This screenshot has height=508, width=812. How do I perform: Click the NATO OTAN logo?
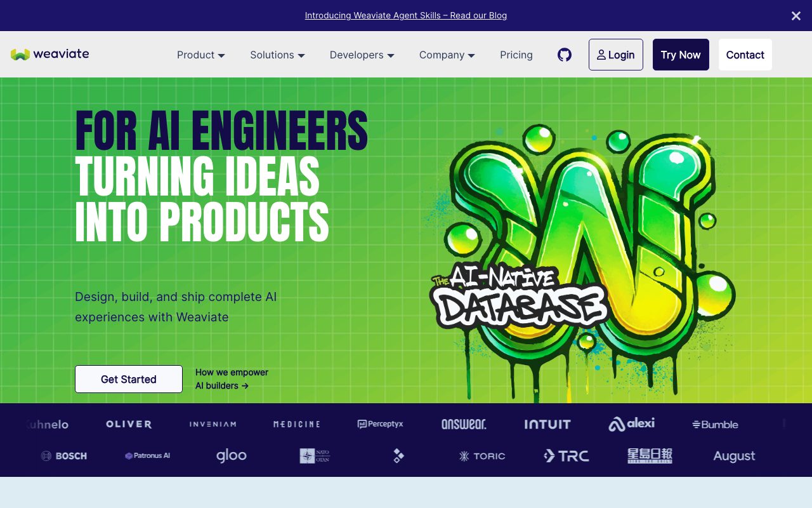pos(315,456)
